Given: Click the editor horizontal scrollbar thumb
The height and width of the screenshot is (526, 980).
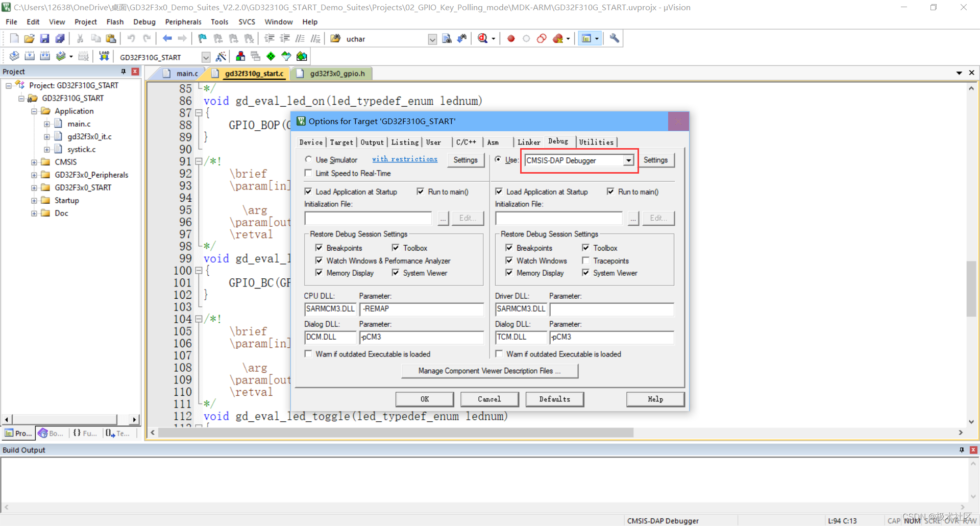Looking at the screenshot, I should pyautogui.click(x=396, y=433).
